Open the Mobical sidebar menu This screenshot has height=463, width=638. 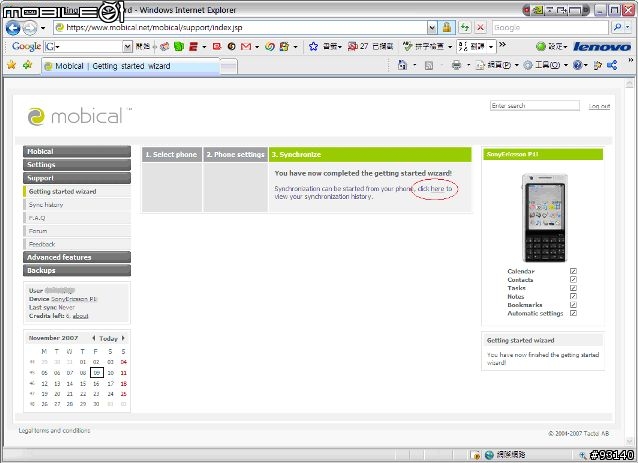(77, 151)
